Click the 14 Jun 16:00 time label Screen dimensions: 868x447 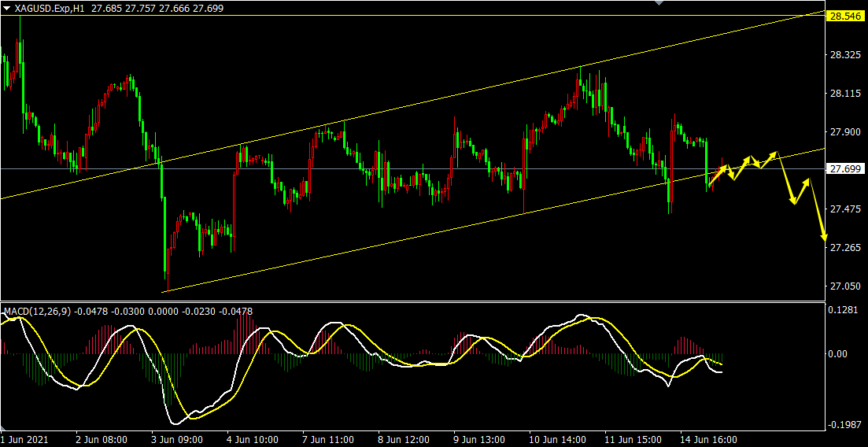tap(710, 440)
